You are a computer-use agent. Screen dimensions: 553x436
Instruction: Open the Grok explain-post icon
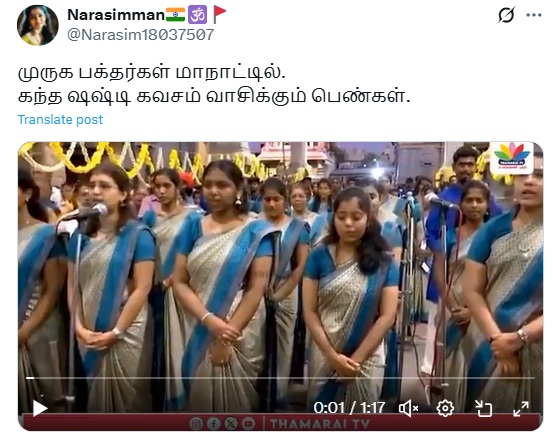[x=506, y=15]
